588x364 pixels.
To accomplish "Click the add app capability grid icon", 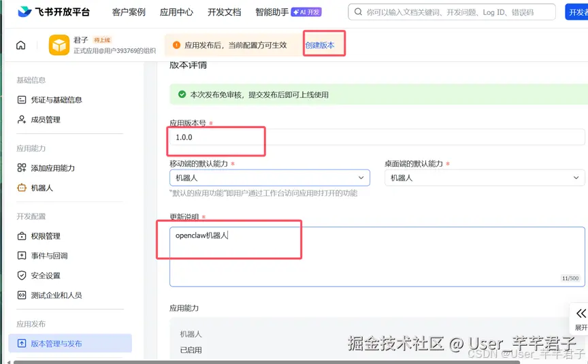I will coord(22,168).
